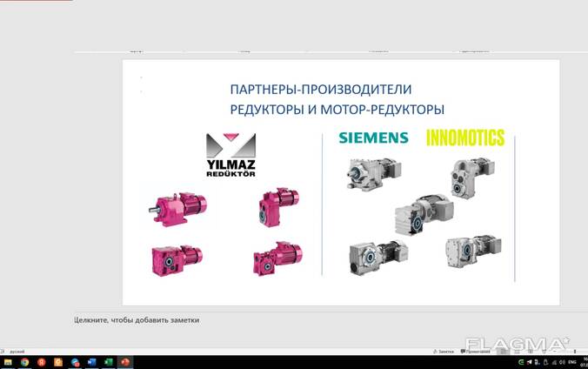
Task: Select top-left grey Siemens gearmotor image
Action: coord(373,174)
